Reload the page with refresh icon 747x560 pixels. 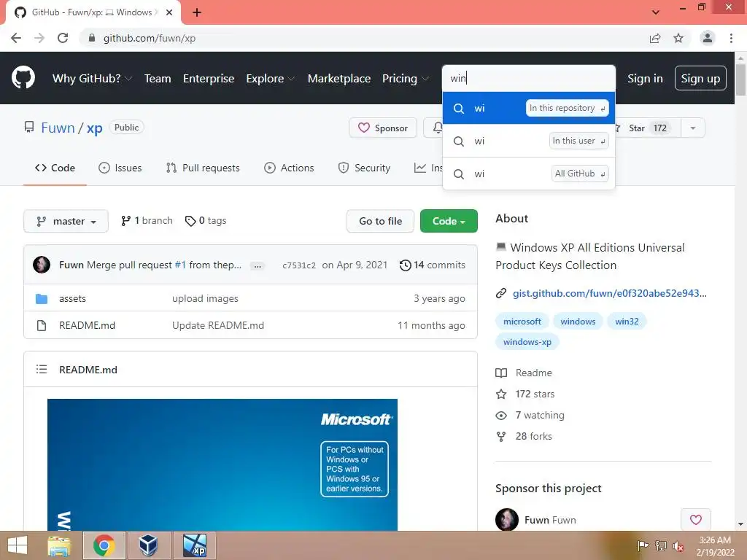[x=63, y=38]
